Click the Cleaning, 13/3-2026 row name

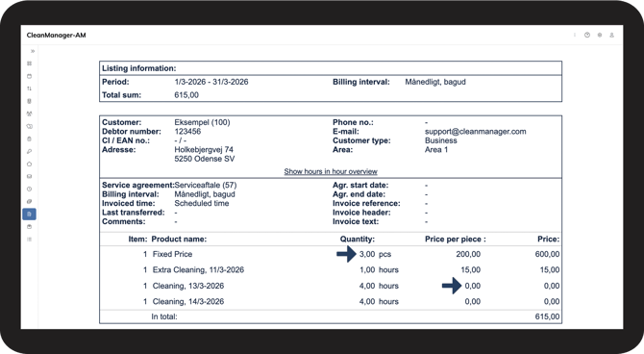[188, 286]
